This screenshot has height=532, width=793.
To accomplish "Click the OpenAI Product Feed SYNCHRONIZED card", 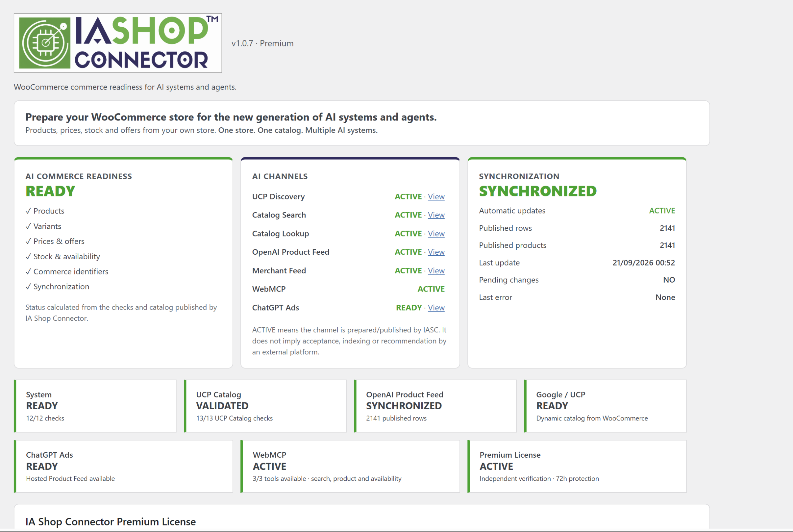I will click(435, 406).
